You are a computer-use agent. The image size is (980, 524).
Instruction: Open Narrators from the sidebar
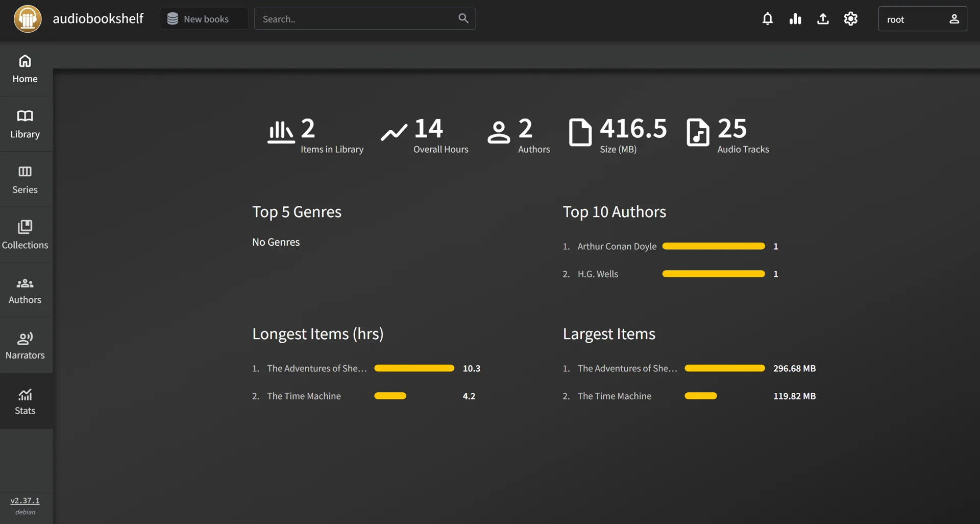coord(25,345)
